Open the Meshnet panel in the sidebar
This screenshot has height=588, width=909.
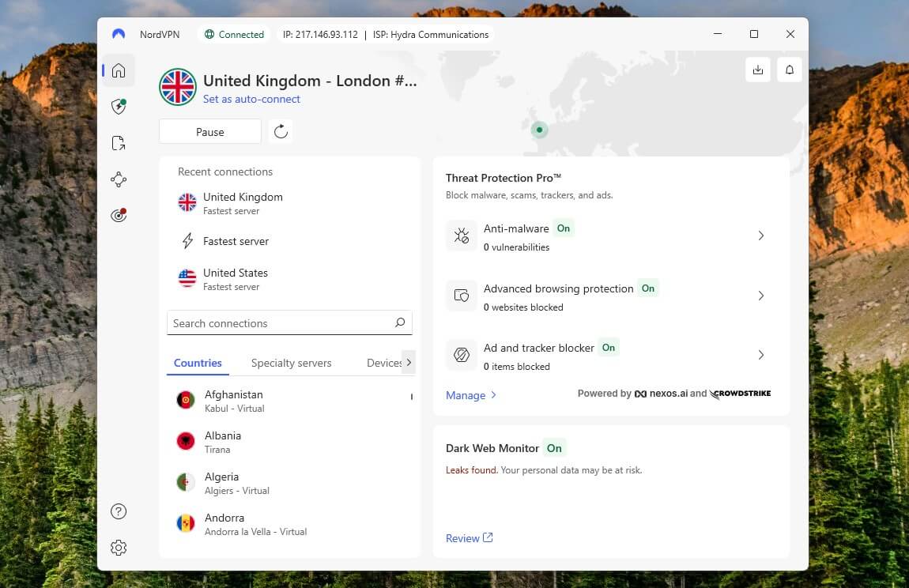(x=119, y=179)
